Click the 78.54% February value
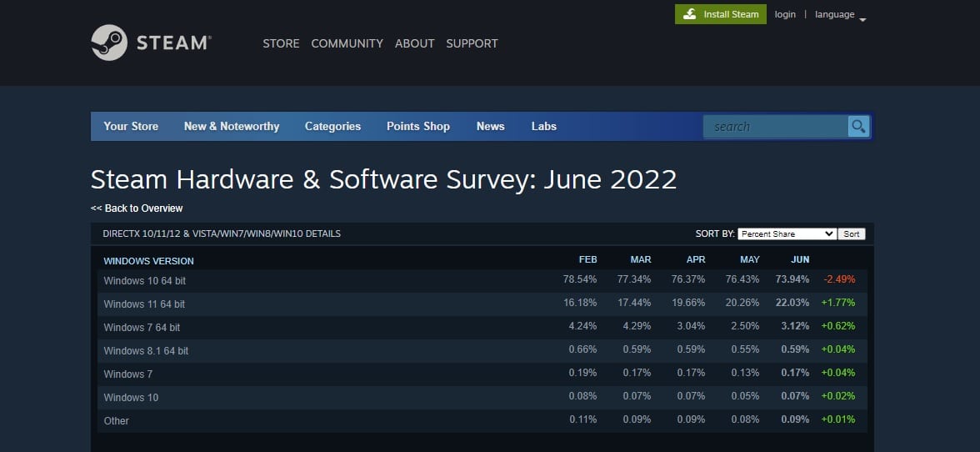Image resolution: width=980 pixels, height=452 pixels. coord(580,279)
